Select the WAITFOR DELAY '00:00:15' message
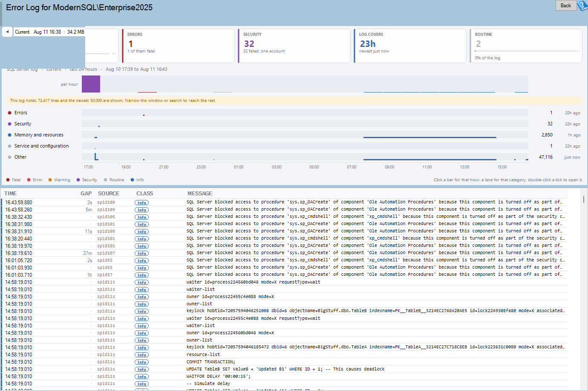The width and height of the screenshot is (588, 391). 219,377
